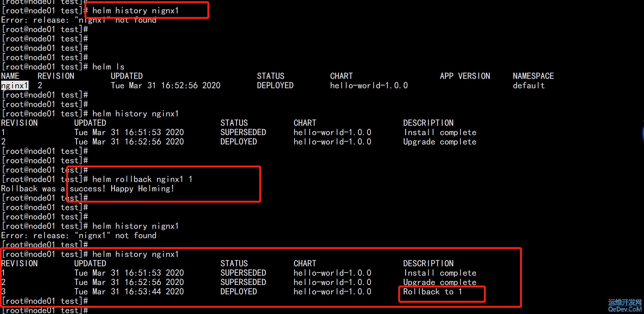This screenshot has width=644, height=314.
Task: Click revision value '2' in helm ls row
Action: click(x=40, y=85)
